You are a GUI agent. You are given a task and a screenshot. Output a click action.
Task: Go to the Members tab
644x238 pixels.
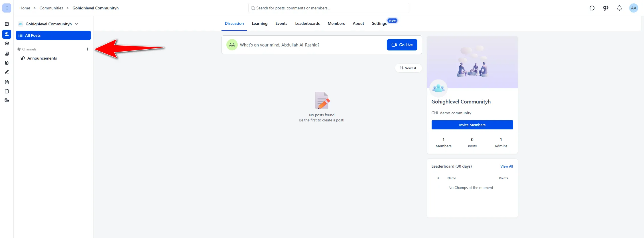(336, 23)
